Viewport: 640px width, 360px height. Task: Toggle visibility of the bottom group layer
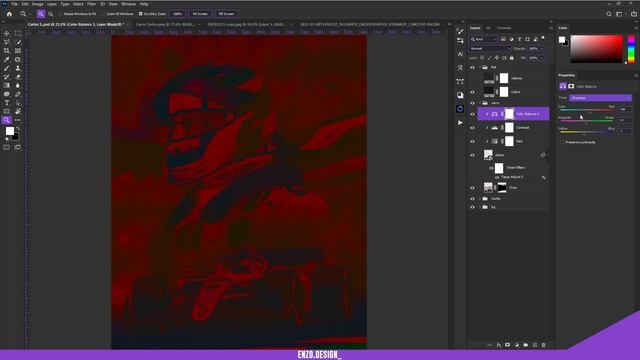pyautogui.click(x=473, y=207)
